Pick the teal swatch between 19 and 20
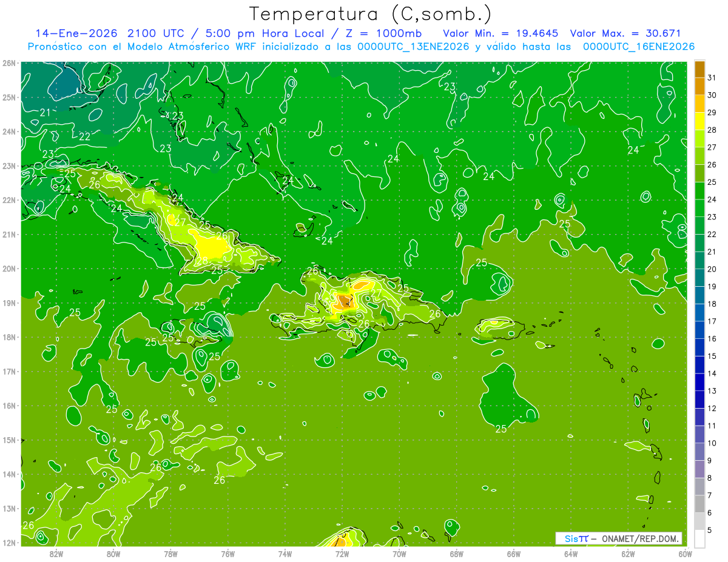This screenshot has height=562, width=728. coord(699,277)
